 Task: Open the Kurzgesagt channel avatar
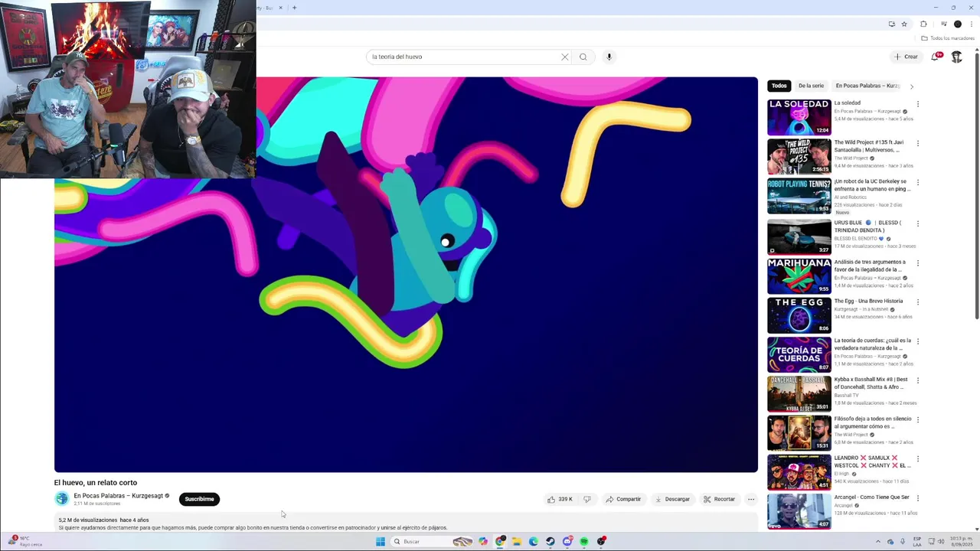pos(61,499)
